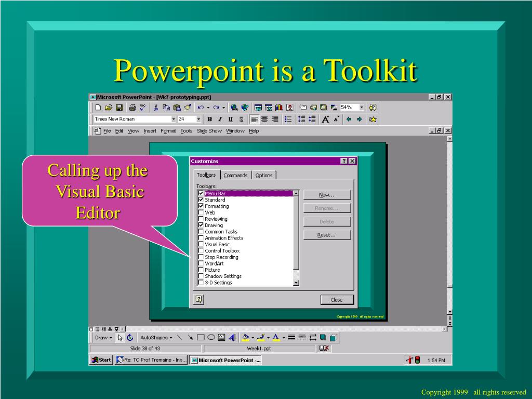
Task: Open the Insert menu
Action: pos(150,131)
